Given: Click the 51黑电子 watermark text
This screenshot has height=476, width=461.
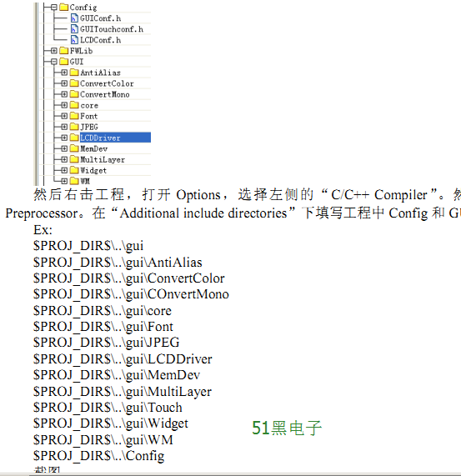Looking at the screenshot, I should (287, 428).
